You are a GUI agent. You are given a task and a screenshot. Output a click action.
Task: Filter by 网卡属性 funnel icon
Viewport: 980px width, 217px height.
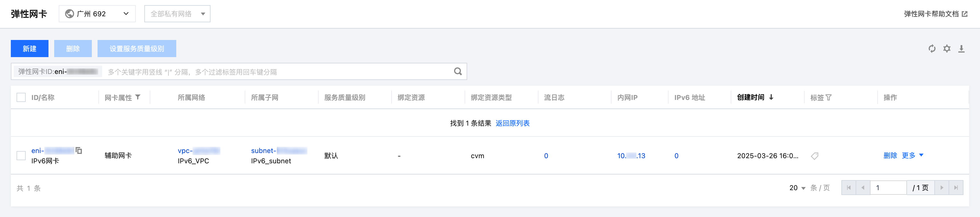(138, 97)
